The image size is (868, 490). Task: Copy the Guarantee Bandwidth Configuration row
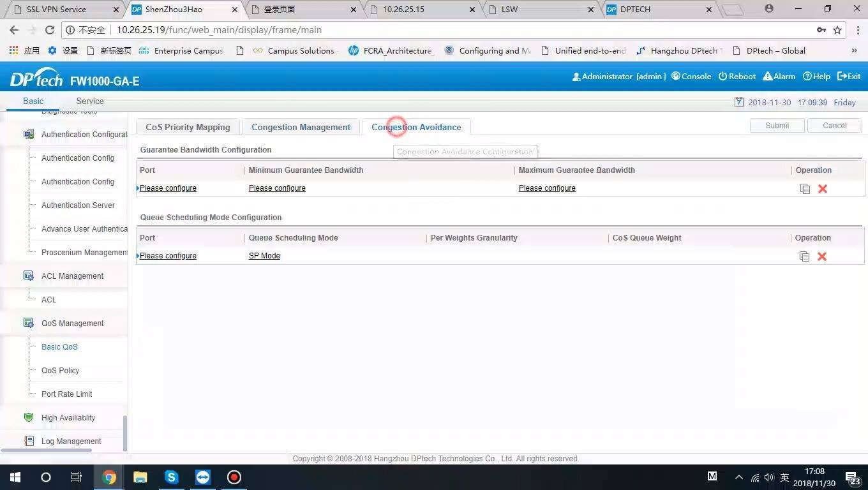[805, 189]
